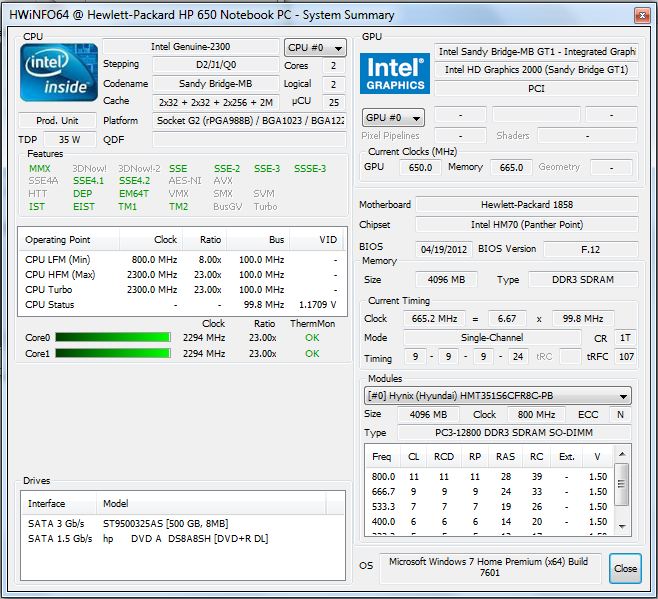Click the EM64T feature label
This screenshot has width=658, height=599.
(x=134, y=194)
